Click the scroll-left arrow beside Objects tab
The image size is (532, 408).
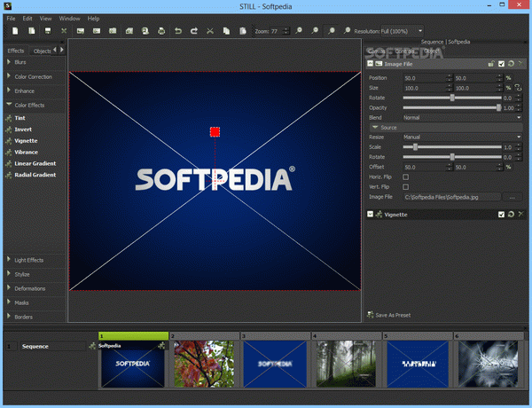coord(55,50)
